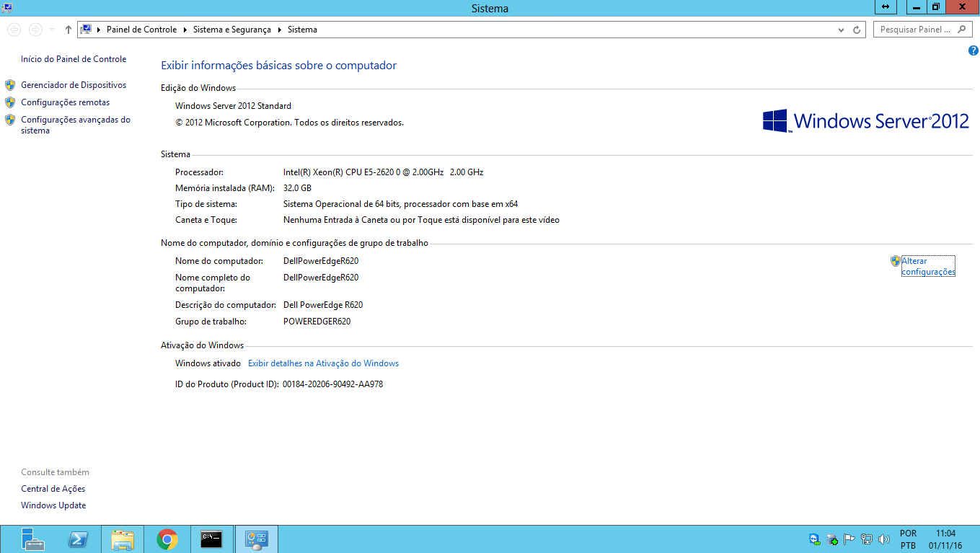The width and height of the screenshot is (980, 553).
Task: Click the processor value Intel(R) Xeon(R) CPU E5-2620
Action: pyautogui.click(x=383, y=172)
